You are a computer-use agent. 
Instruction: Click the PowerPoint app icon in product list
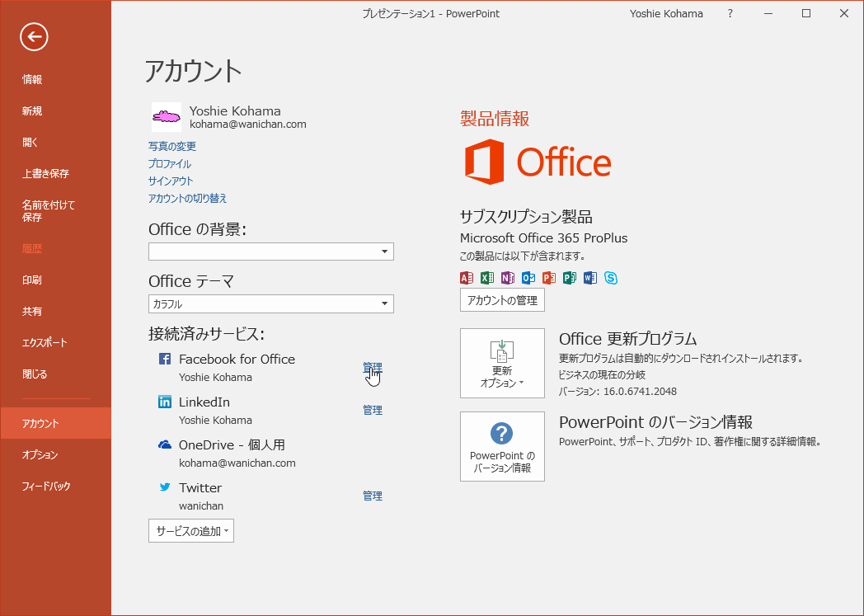pyautogui.click(x=549, y=278)
